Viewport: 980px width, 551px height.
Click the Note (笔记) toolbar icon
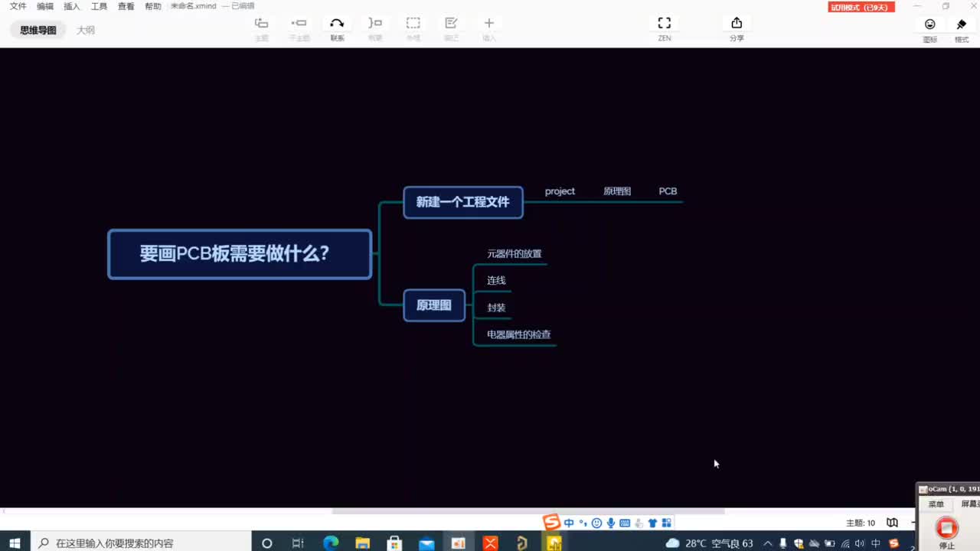(451, 24)
